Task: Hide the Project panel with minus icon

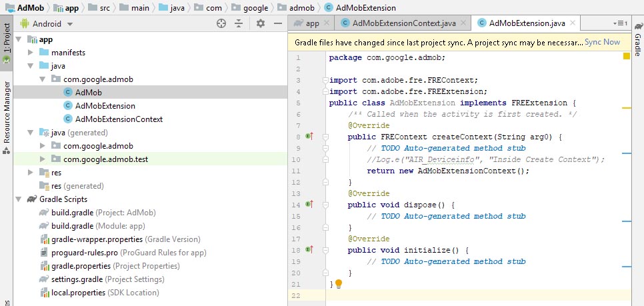Action: point(278,23)
